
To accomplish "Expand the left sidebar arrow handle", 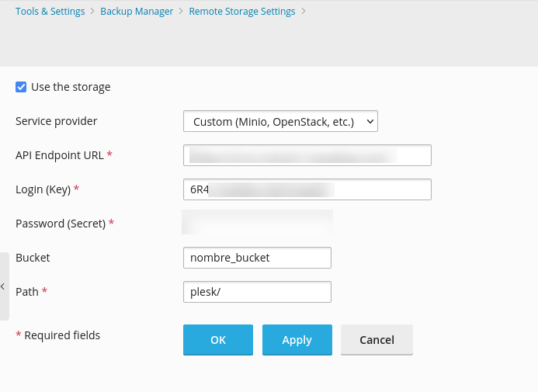I will (3, 286).
